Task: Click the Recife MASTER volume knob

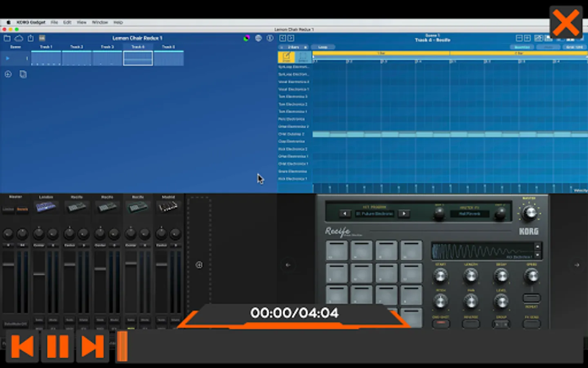Action: pos(530,212)
